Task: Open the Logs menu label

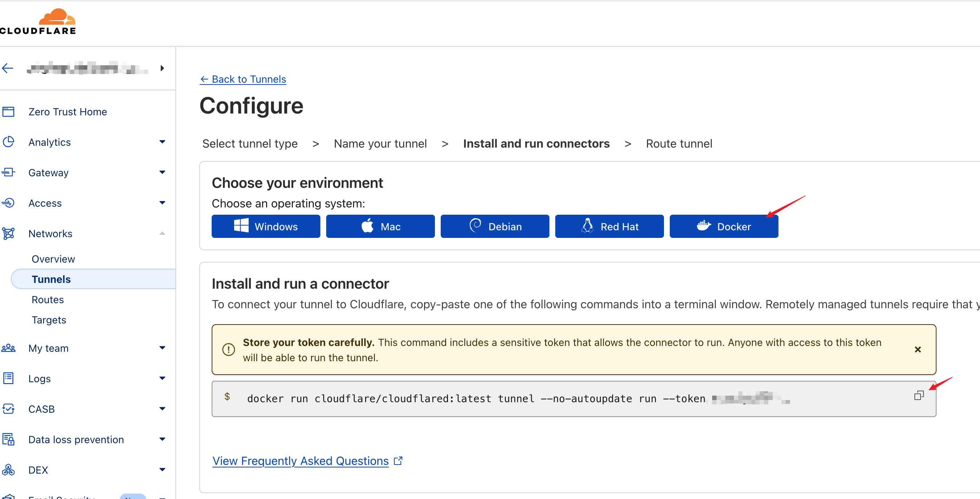Action: coord(40,378)
